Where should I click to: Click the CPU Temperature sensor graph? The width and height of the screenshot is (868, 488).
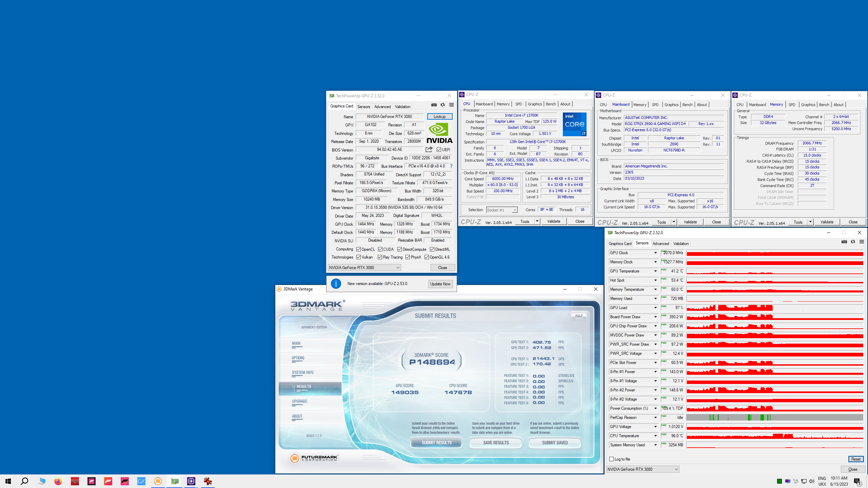pyautogui.click(x=775, y=436)
